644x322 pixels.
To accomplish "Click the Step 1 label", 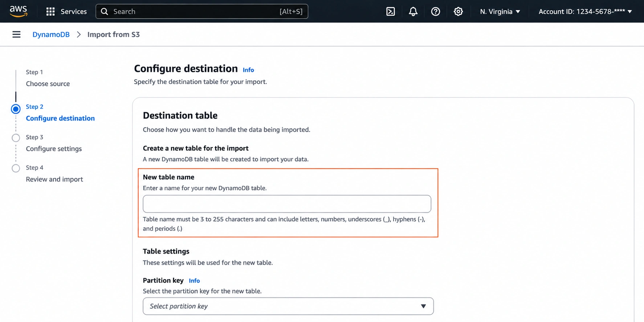I will tap(34, 72).
